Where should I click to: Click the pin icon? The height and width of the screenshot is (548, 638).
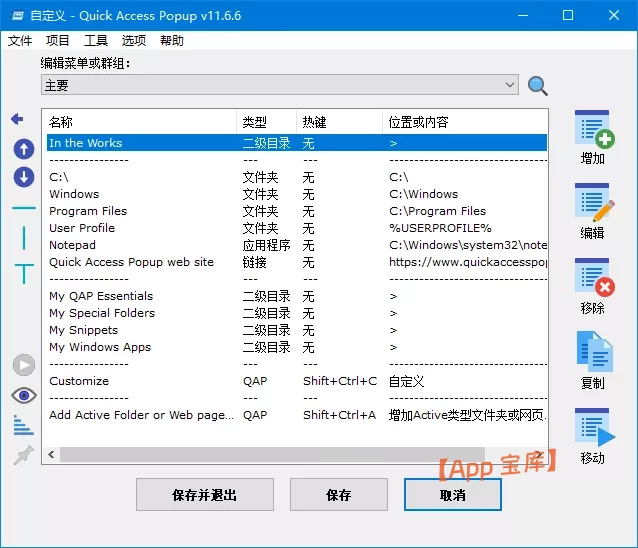click(24, 455)
